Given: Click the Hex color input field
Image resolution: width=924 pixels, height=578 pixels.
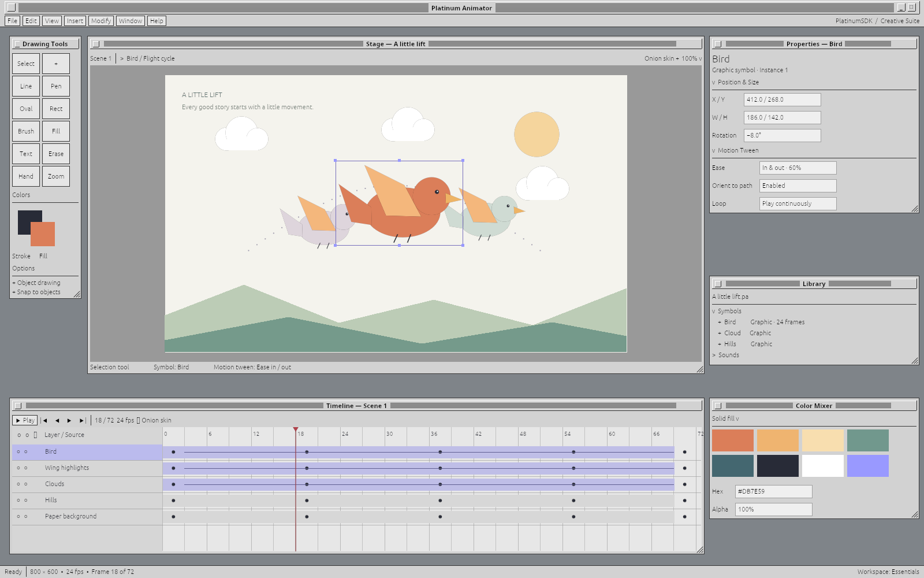Looking at the screenshot, I should tap(774, 491).
